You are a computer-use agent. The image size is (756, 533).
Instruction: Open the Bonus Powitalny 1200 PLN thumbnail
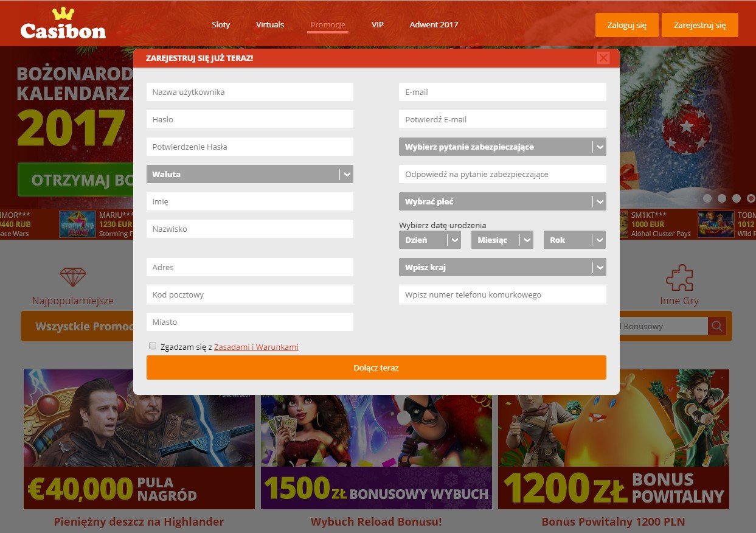coord(613,439)
